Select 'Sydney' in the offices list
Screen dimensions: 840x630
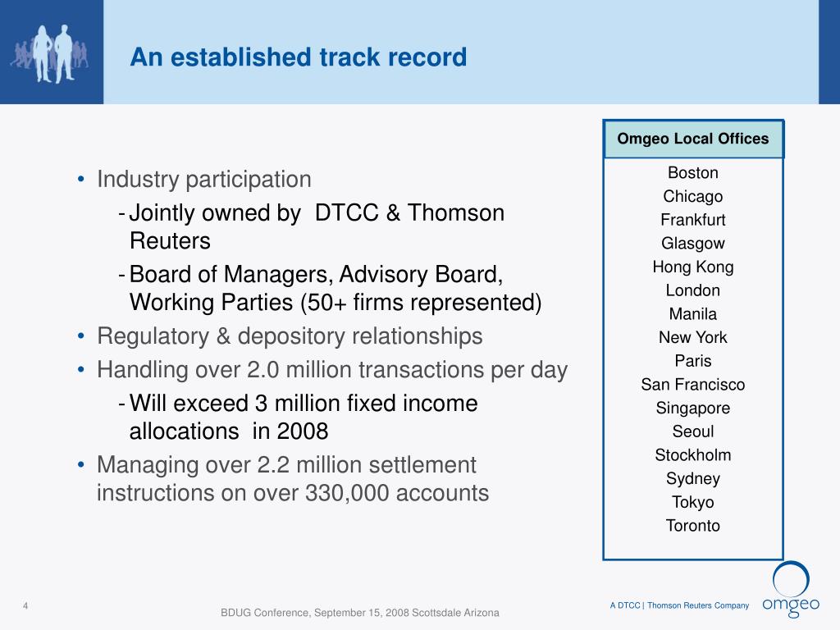pyautogui.click(x=692, y=479)
